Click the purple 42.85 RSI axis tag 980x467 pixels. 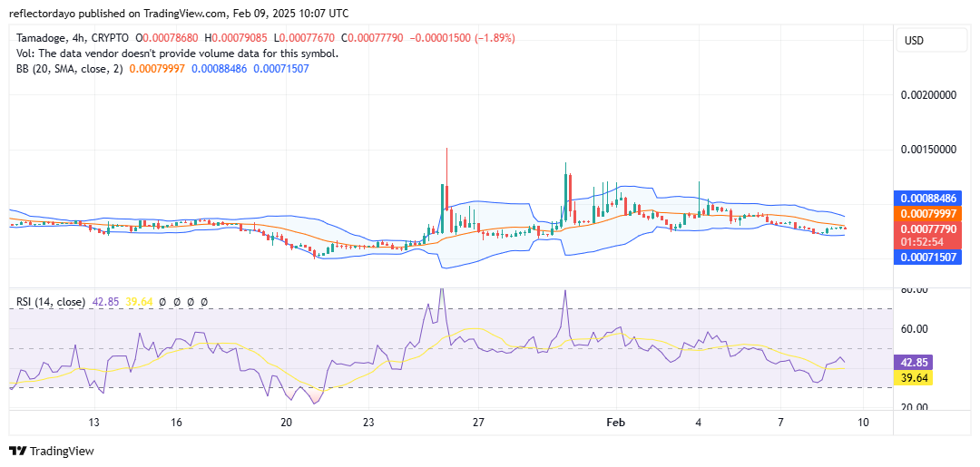(x=915, y=363)
